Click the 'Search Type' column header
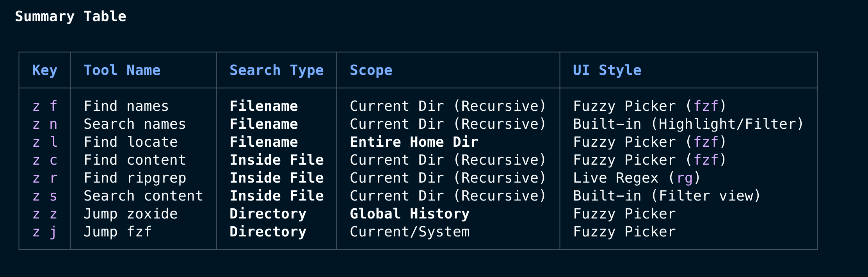 point(277,70)
